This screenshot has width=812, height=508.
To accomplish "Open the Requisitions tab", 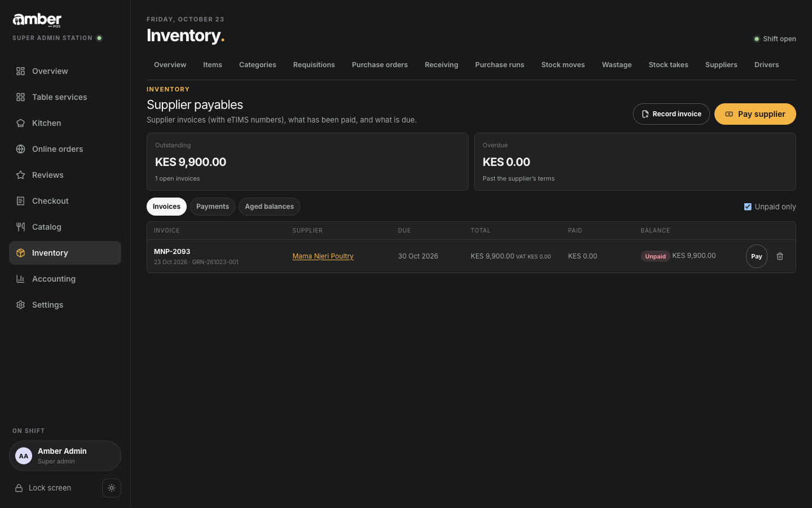I will click(314, 65).
